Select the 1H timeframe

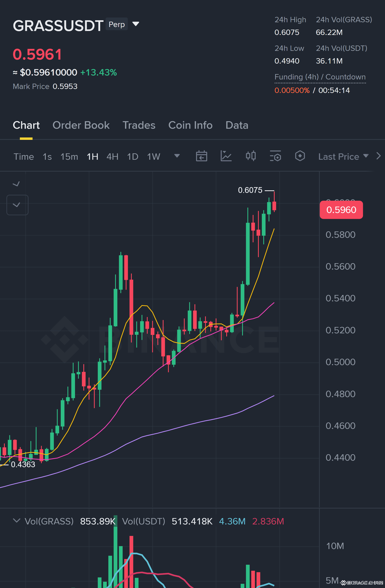point(92,157)
